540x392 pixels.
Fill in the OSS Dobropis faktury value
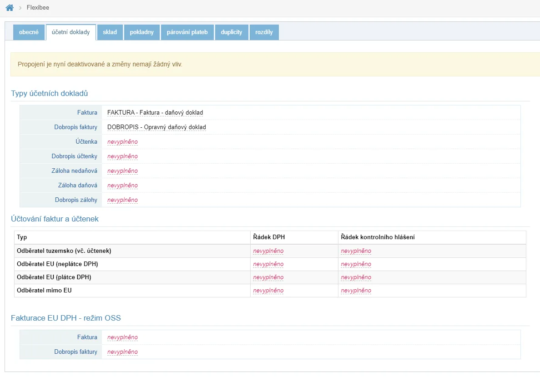coord(122,352)
